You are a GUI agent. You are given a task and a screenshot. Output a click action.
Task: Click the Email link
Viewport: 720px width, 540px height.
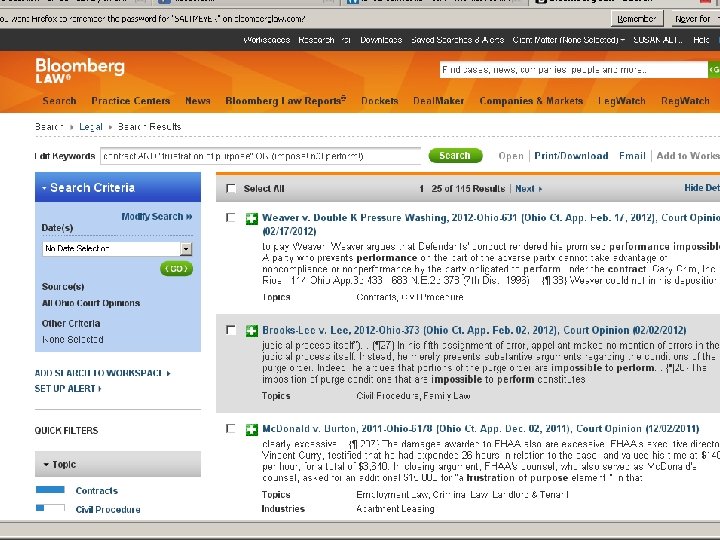coord(632,156)
